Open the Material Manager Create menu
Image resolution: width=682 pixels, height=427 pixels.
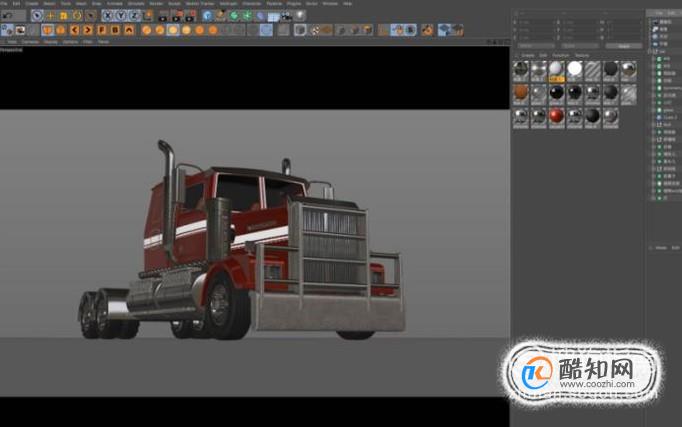point(528,55)
